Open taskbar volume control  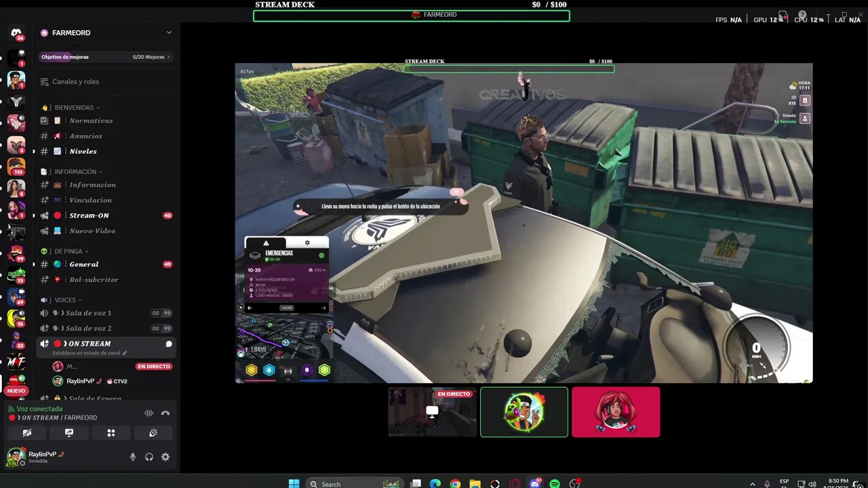(812, 484)
